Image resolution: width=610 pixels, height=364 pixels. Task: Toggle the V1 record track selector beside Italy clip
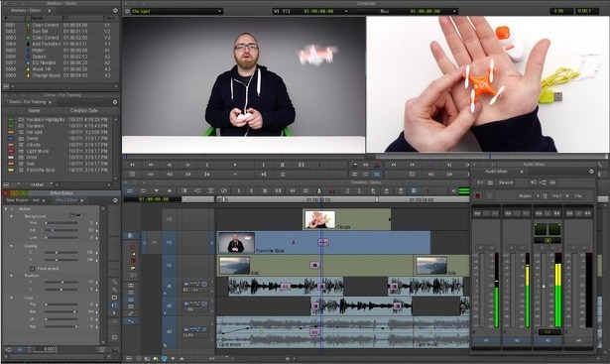pyautogui.click(x=169, y=265)
